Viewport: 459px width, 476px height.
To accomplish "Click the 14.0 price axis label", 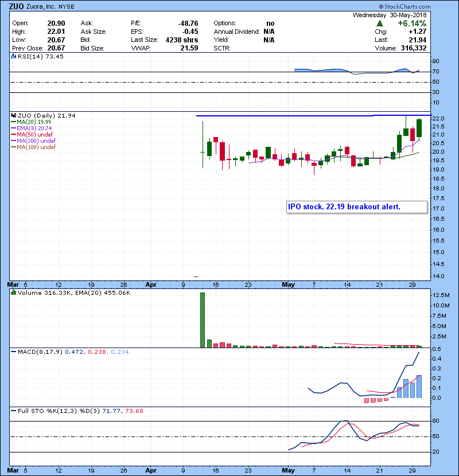I will point(438,276).
